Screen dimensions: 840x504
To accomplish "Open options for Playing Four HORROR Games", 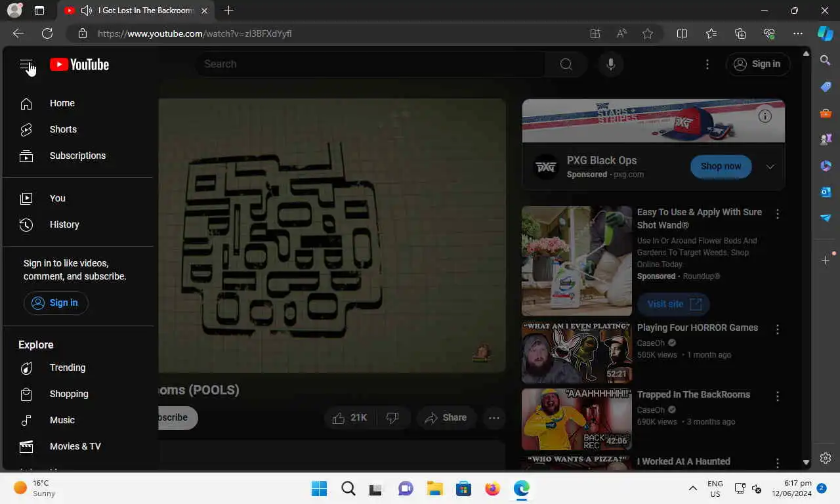I will [778, 329].
